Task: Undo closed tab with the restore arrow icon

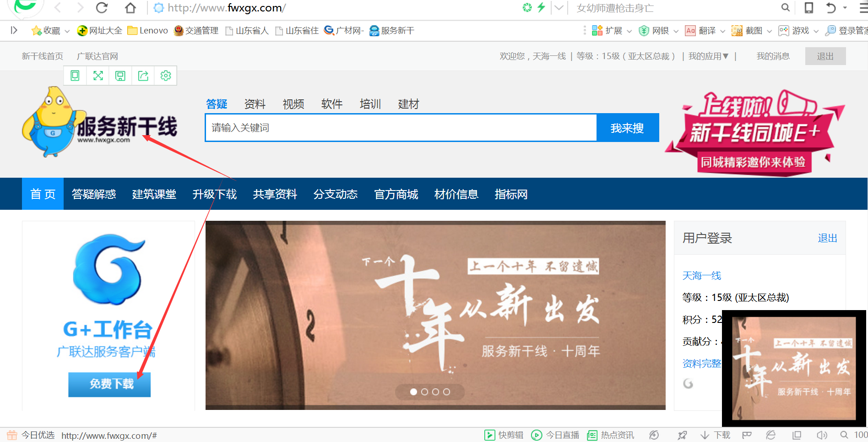Action: [831, 7]
